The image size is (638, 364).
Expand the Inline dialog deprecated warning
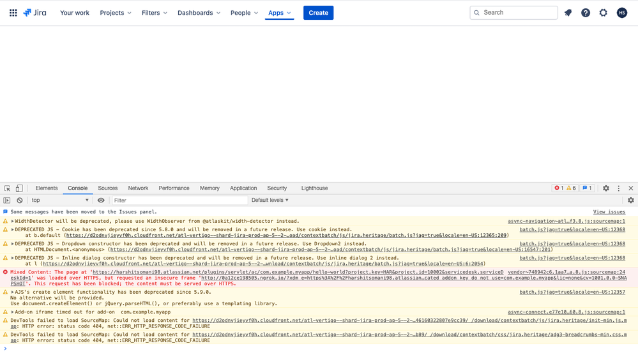(12, 258)
